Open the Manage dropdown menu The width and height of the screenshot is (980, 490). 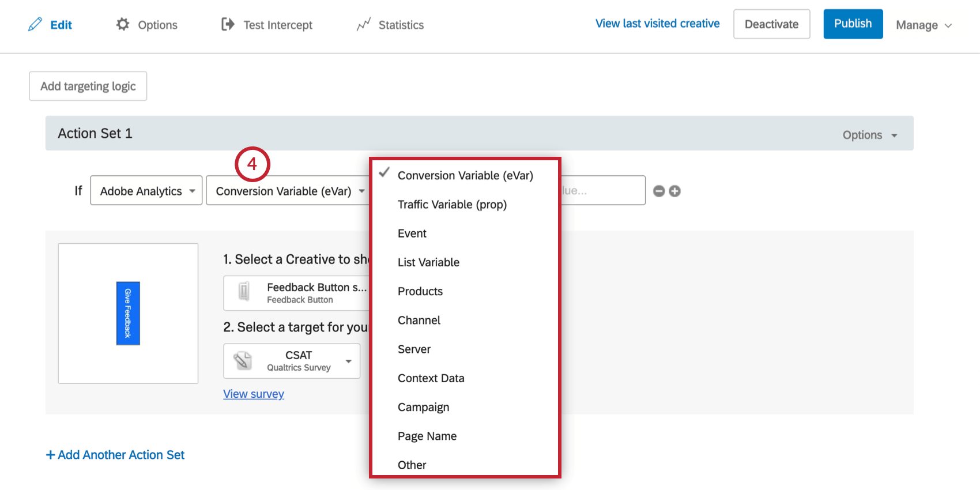coord(923,25)
